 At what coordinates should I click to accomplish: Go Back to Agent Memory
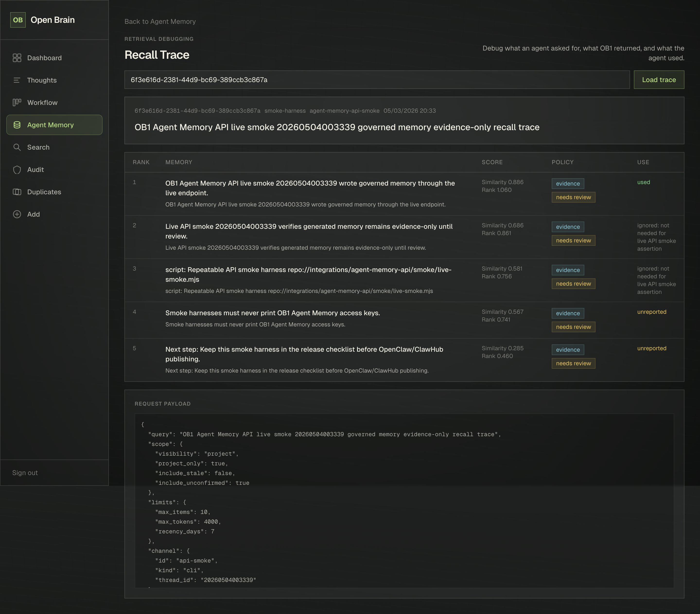point(160,22)
